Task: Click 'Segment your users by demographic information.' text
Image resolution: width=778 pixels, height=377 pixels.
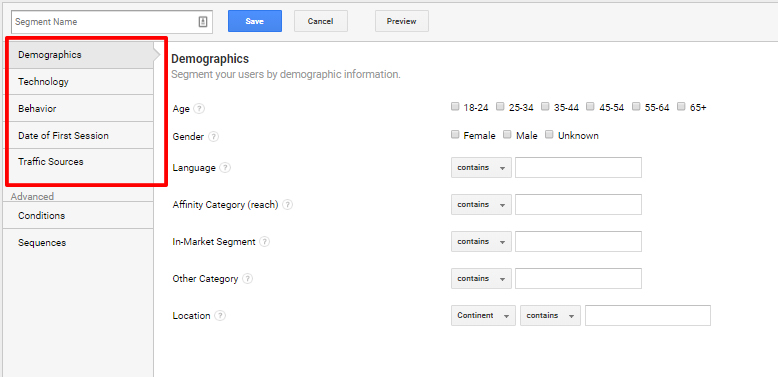Action: pyautogui.click(x=286, y=75)
